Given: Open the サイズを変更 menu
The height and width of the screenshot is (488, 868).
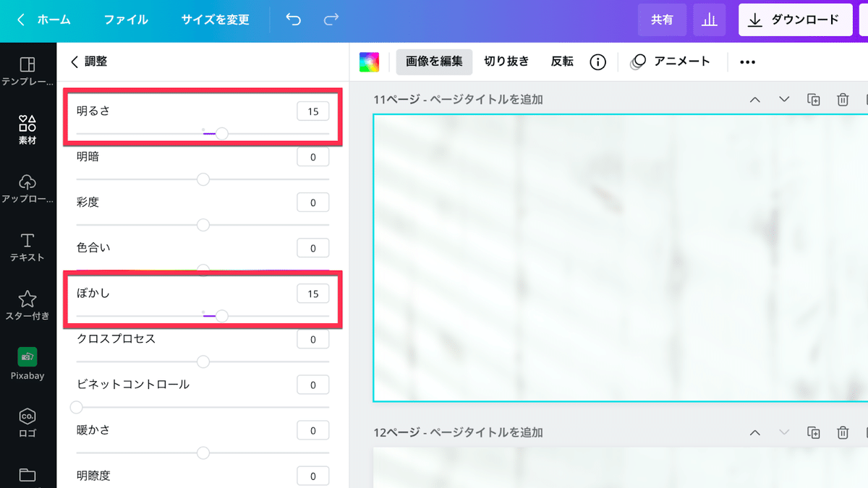Looking at the screenshot, I should [x=216, y=20].
